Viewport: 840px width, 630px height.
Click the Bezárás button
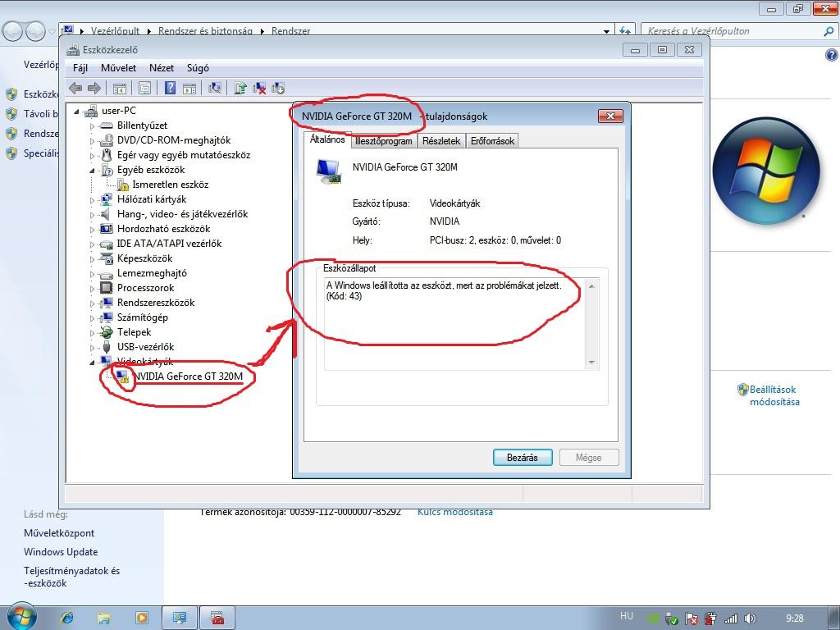click(523, 458)
